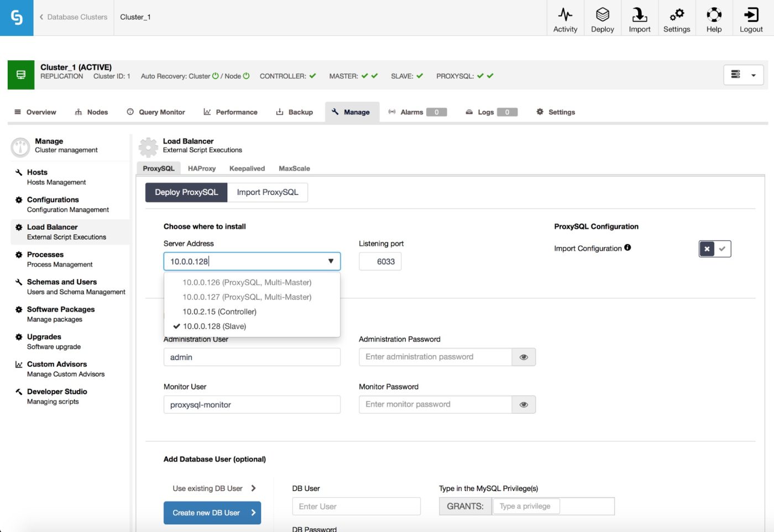
Task: Click the Import ProxySQL button
Action: tap(268, 192)
